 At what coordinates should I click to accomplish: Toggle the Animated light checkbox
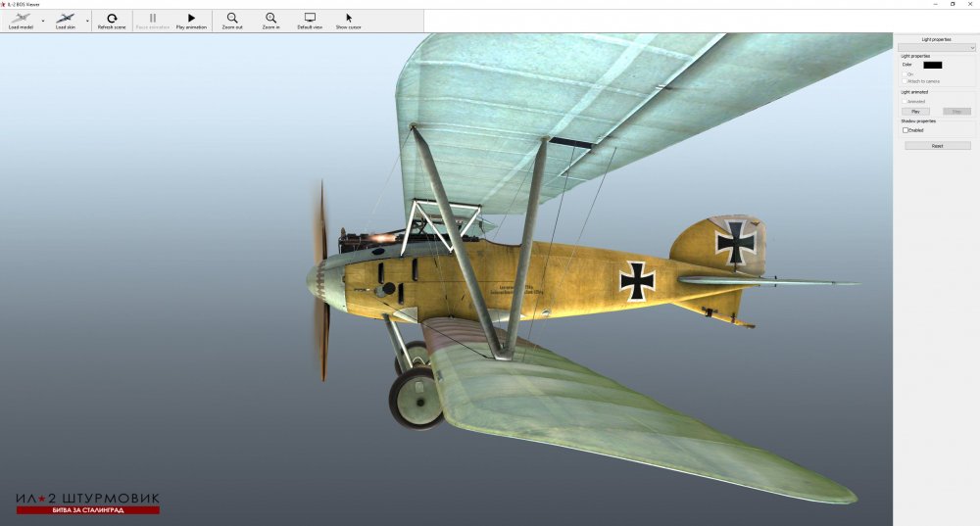[905, 101]
